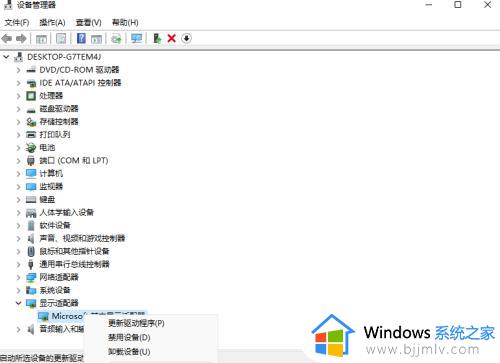Viewport: 500px width, 363px height.
Task: Click the green enable device toolbar icon
Action: pyautogui.click(x=157, y=39)
